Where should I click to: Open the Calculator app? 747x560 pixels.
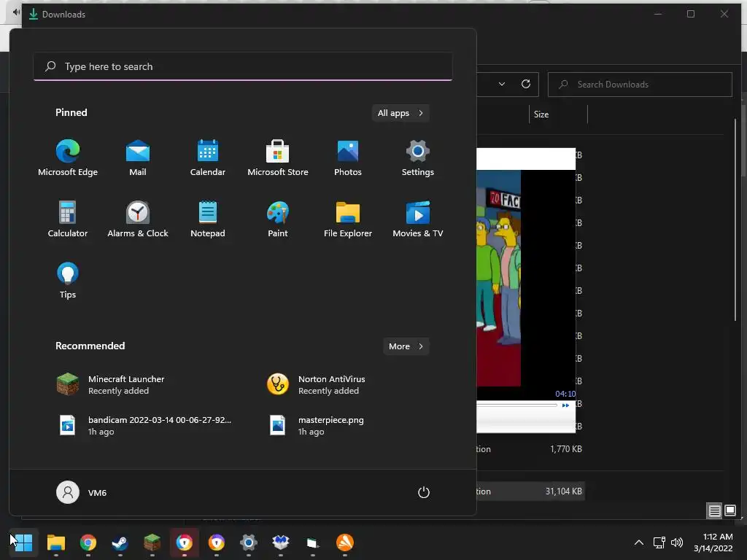coord(68,219)
